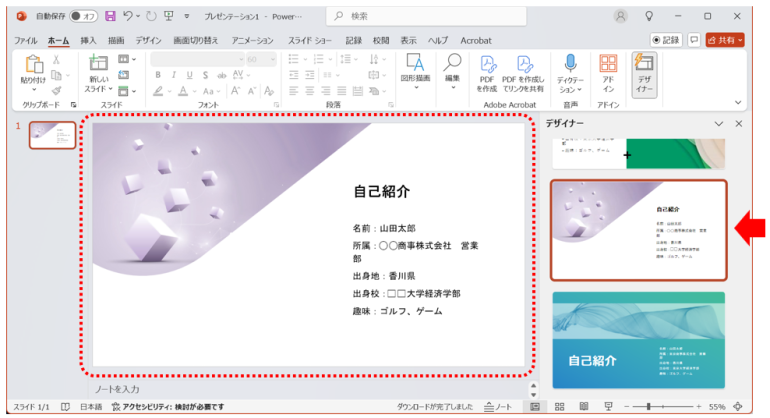
Task: Open the 校閲 review tab
Action: [381, 40]
